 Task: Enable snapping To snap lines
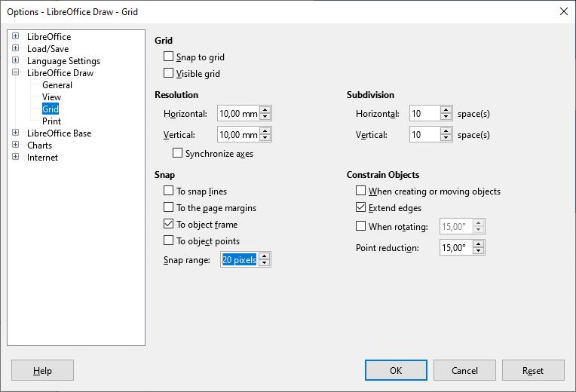(168, 191)
